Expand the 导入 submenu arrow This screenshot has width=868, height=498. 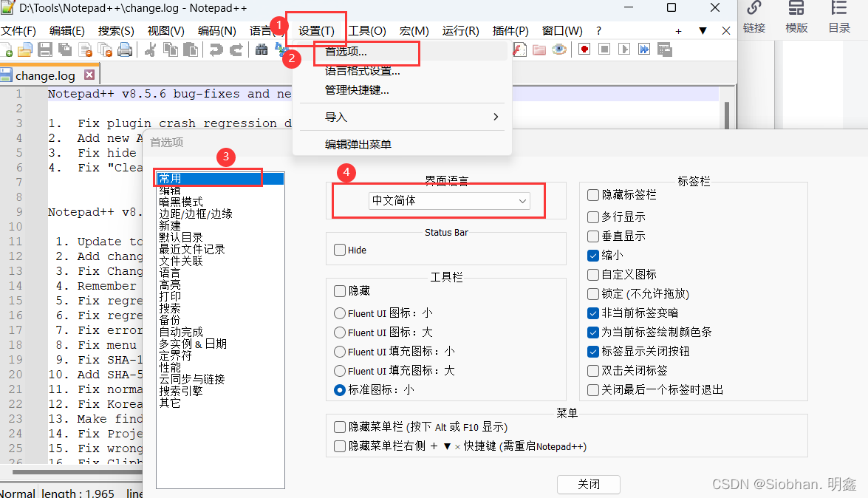click(x=496, y=117)
